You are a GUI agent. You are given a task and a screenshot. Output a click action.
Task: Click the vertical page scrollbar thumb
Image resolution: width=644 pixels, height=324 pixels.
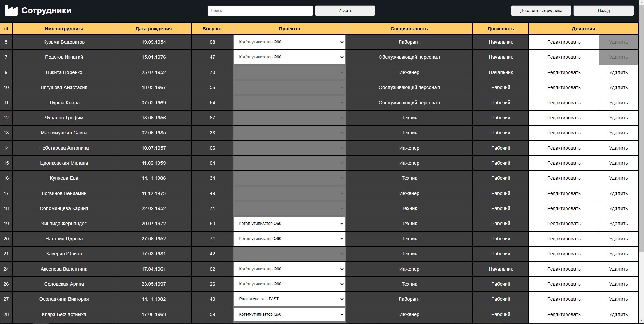tap(641, 128)
